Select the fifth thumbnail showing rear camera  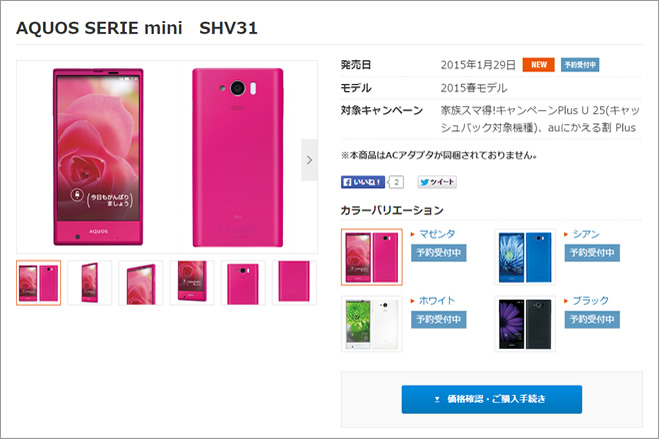click(x=243, y=283)
